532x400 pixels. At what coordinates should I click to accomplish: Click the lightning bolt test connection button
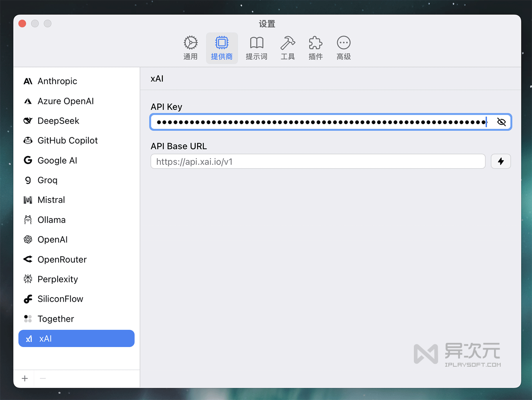pos(501,161)
